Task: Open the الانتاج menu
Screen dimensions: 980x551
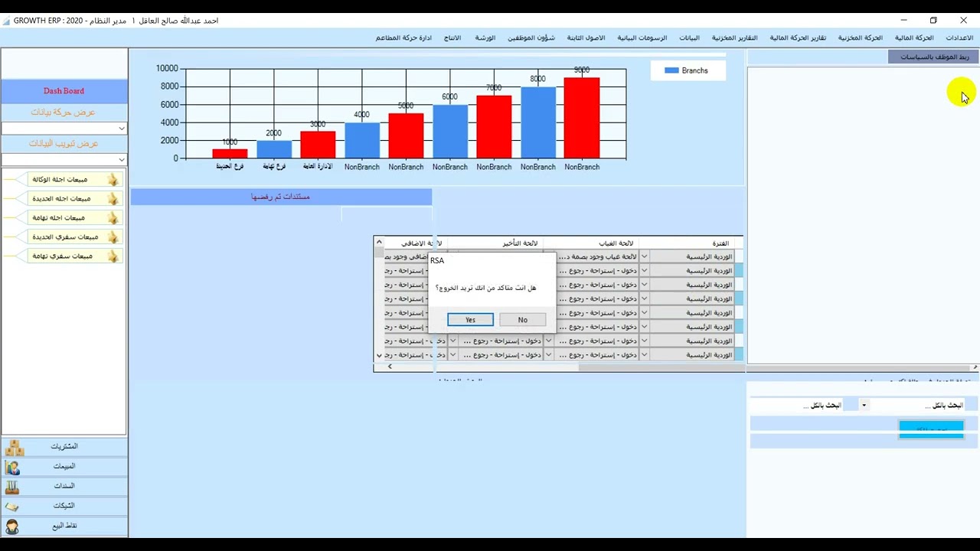Action: pos(452,37)
